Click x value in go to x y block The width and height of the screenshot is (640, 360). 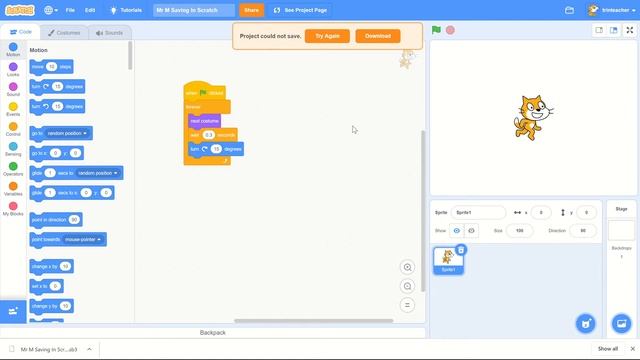(x=55, y=153)
